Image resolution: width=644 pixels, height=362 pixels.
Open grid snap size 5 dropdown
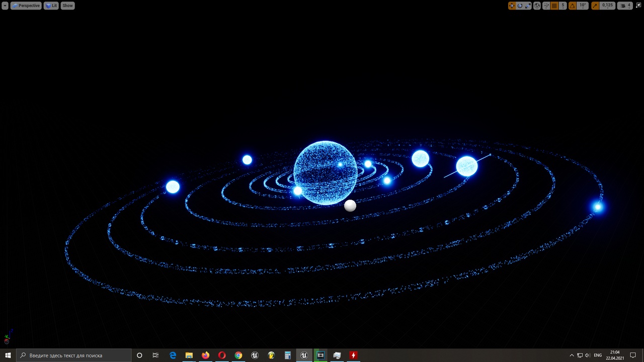click(563, 6)
